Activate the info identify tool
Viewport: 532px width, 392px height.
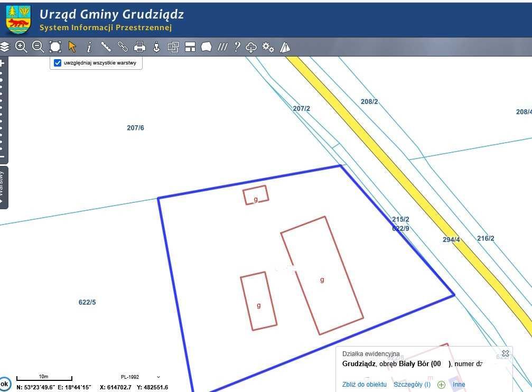pyautogui.click(x=89, y=47)
